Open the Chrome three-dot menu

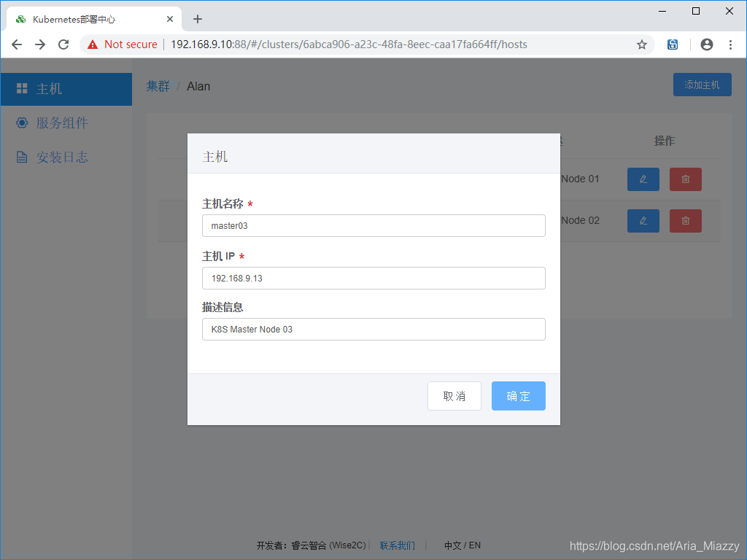click(x=730, y=44)
